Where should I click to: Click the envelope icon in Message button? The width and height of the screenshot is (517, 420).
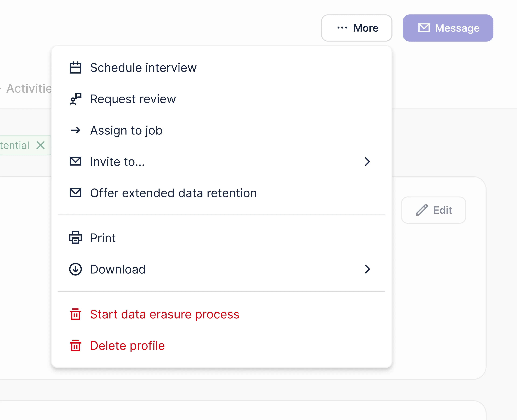click(x=424, y=28)
